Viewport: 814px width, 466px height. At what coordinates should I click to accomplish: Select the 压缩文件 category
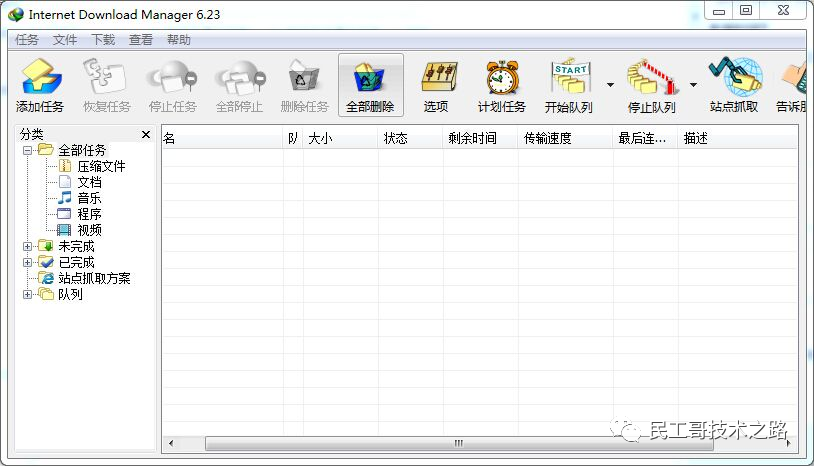click(92, 167)
